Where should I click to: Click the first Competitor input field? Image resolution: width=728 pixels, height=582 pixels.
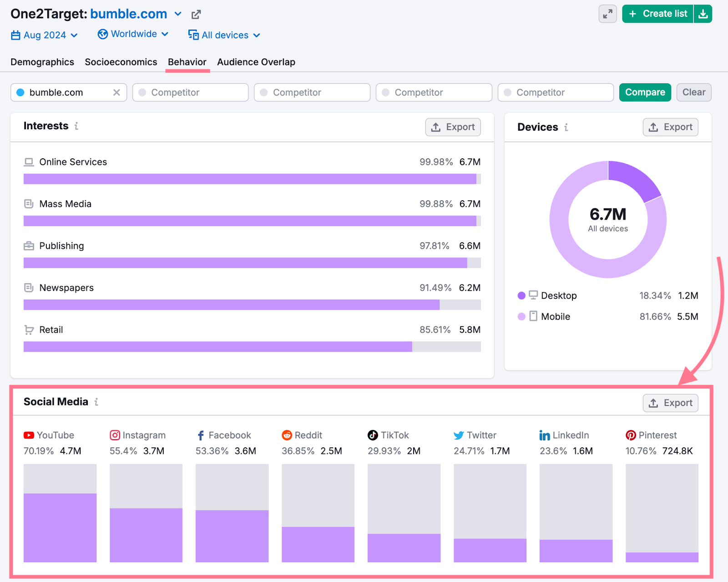point(190,92)
